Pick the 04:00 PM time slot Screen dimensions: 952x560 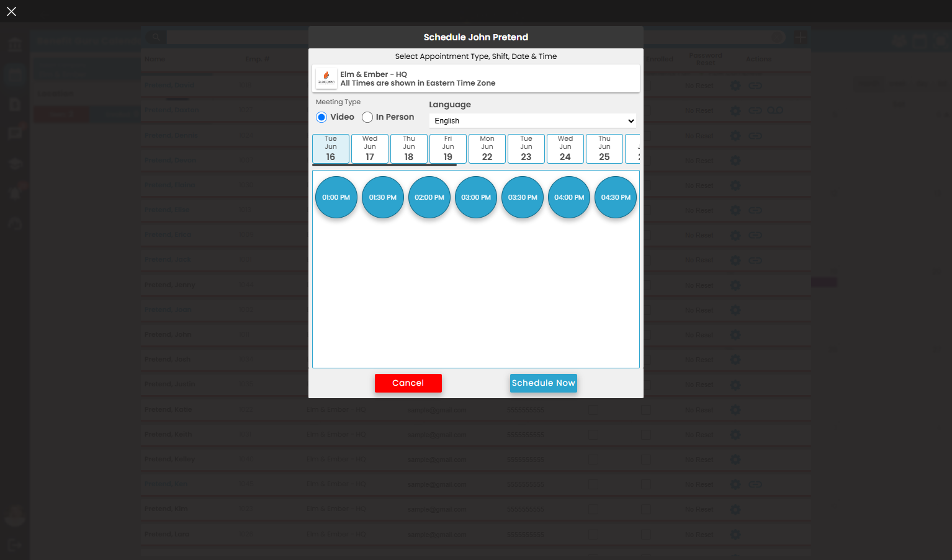(569, 197)
